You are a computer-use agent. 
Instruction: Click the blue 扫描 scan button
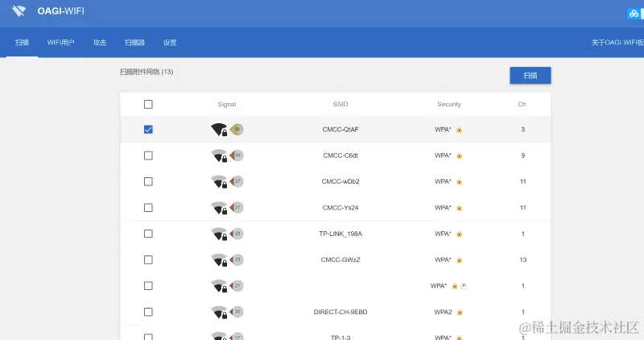pyautogui.click(x=530, y=76)
